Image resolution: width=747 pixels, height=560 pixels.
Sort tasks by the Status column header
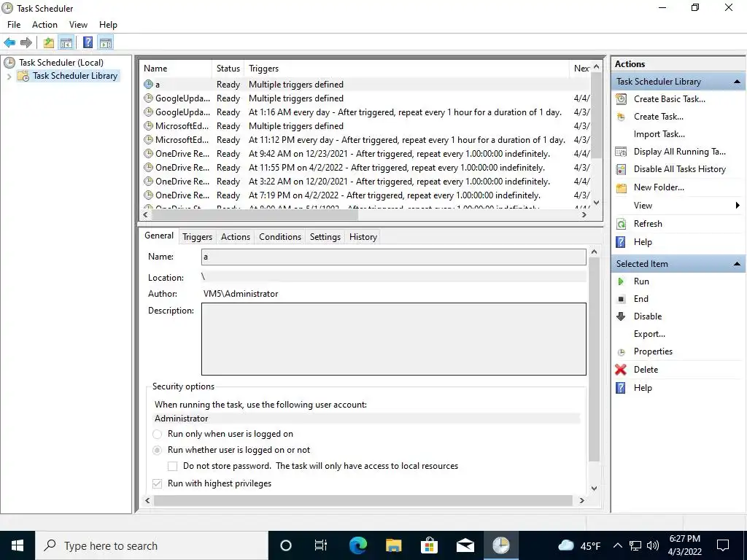[x=228, y=69]
